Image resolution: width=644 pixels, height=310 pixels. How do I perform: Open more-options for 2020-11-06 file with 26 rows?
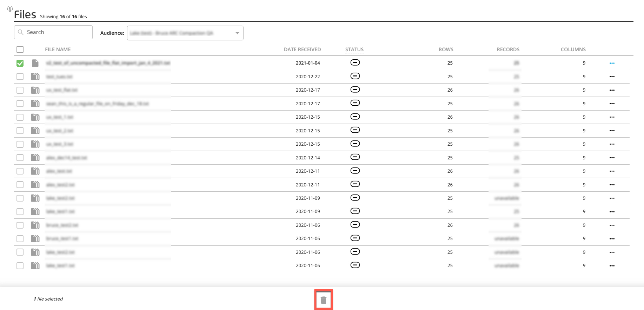(612, 225)
